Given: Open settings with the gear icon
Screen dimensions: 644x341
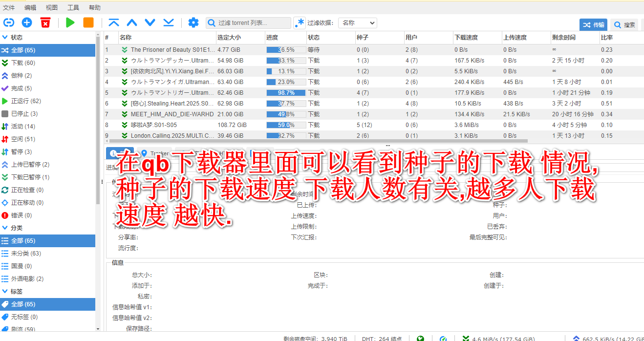Looking at the screenshot, I should pyautogui.click(x=193, y=22).
